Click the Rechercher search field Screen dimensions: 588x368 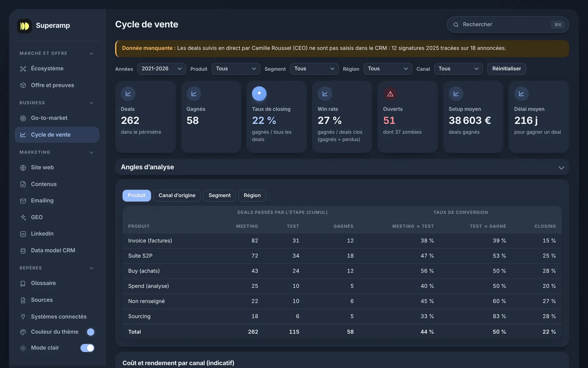coord(508,25)
